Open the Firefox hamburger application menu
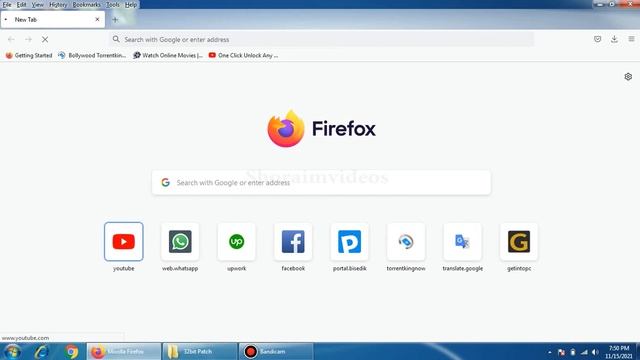The width and height of the screenshot is (640, 360). coord(631,39)
